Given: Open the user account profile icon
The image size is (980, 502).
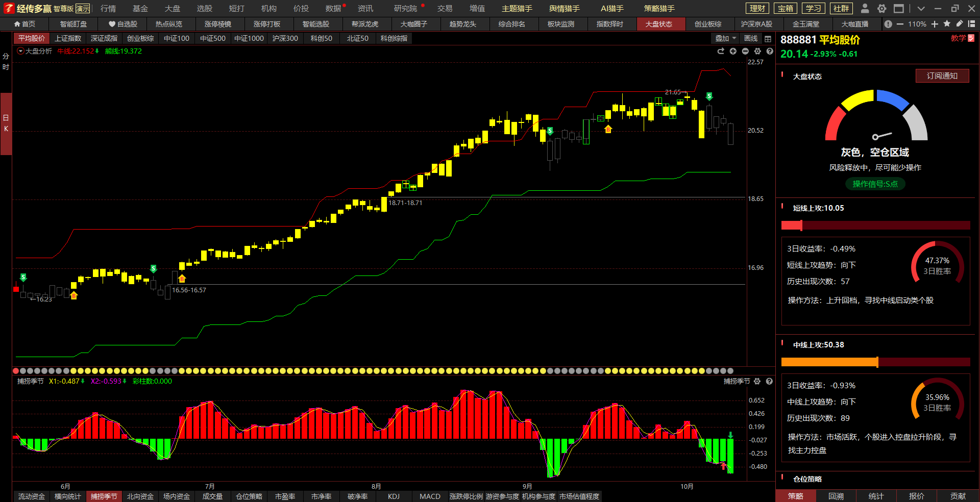Looking at the screenshot, I should point(865,8).
